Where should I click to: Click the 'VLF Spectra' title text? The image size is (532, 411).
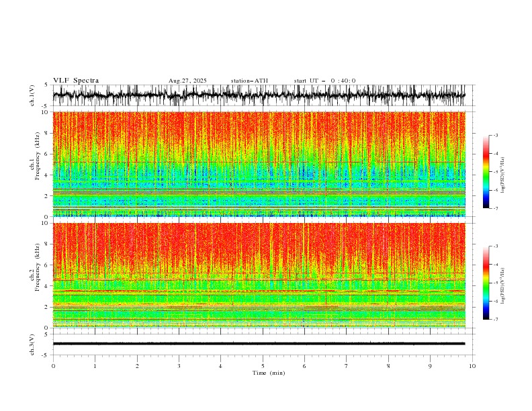pyautogui.click(x=76, y=81)
